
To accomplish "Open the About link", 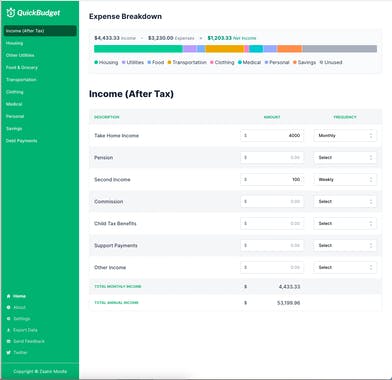I will coord(19,307).
